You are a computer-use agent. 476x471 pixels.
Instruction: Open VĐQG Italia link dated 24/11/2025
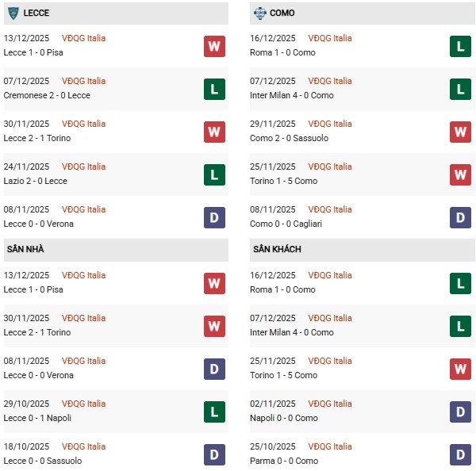(x=83, y=167)
